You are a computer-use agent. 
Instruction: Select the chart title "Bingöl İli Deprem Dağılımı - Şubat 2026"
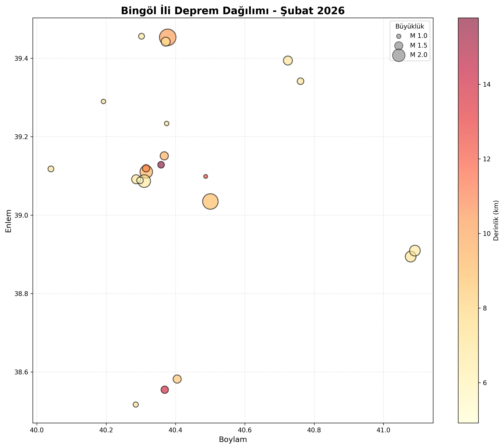pos(233,11)
